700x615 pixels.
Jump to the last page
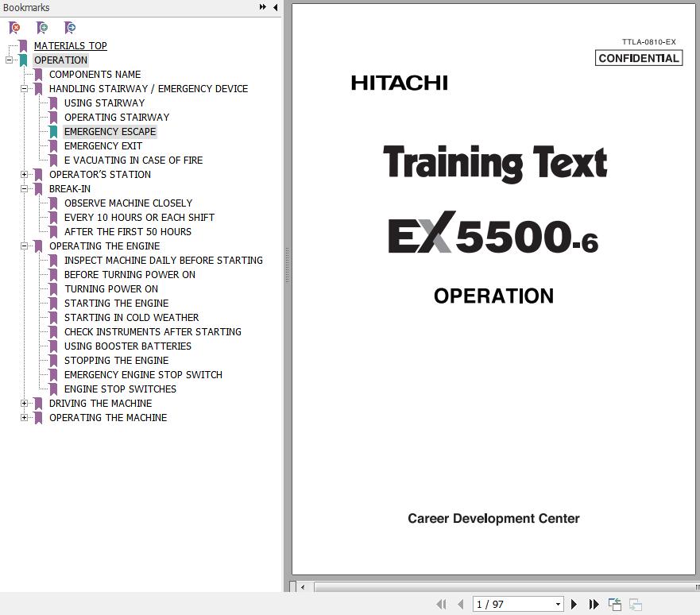pos(594,605)
